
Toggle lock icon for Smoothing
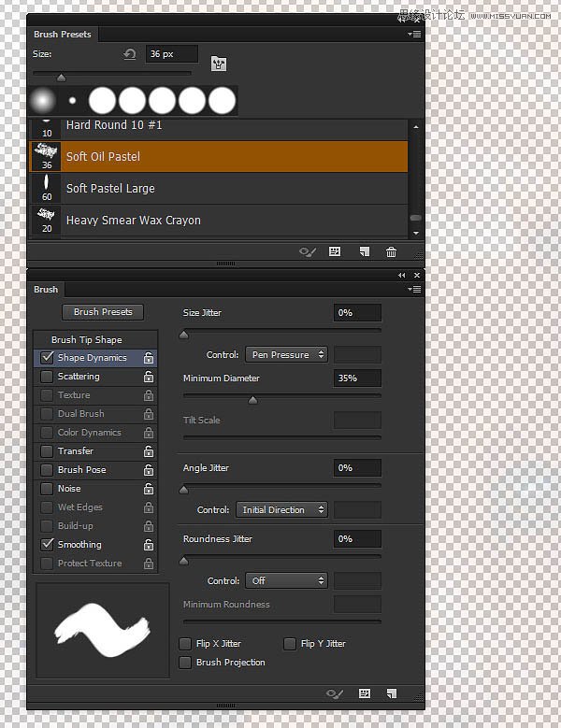(148, 545)
